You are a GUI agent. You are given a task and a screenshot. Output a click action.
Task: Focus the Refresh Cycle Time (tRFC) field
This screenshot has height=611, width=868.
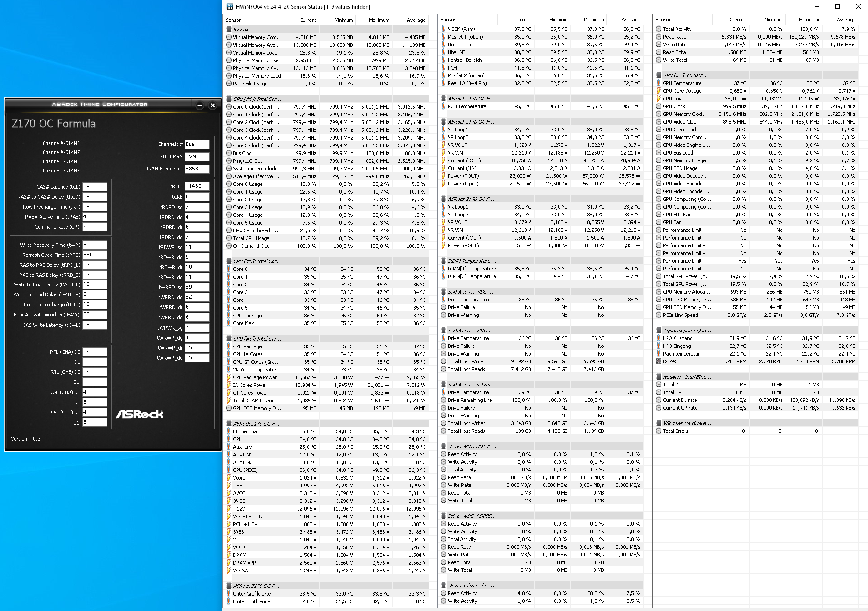(x=95, y=255)
